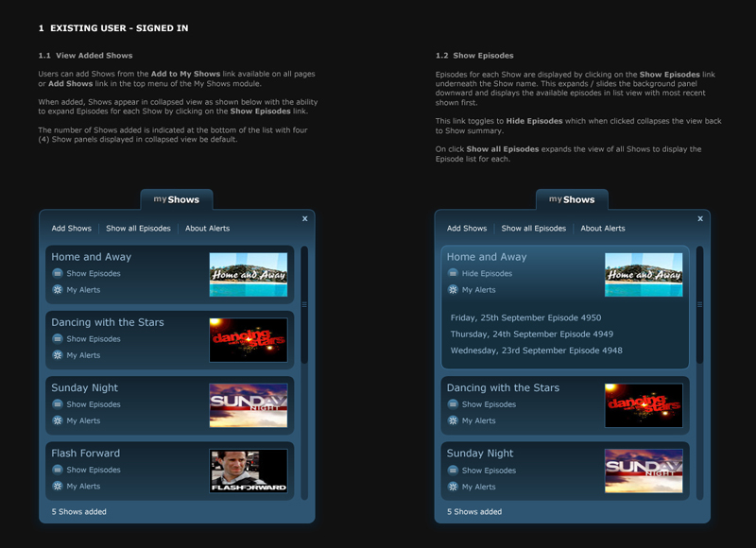The image size is (756, 548).
Task: Click the My Alerts icon for Flash Forward
Action: [x=58, y=487]
